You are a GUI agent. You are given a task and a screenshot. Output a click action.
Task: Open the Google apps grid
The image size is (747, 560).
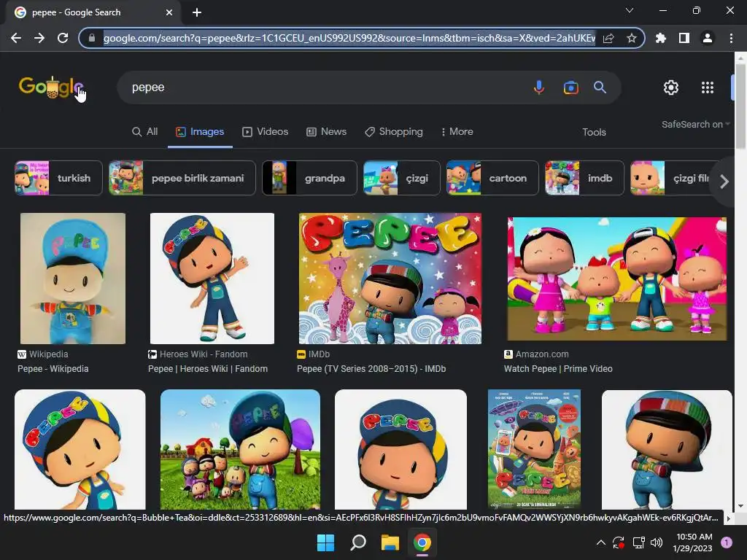pyautogui.click(x=708, y=87)
